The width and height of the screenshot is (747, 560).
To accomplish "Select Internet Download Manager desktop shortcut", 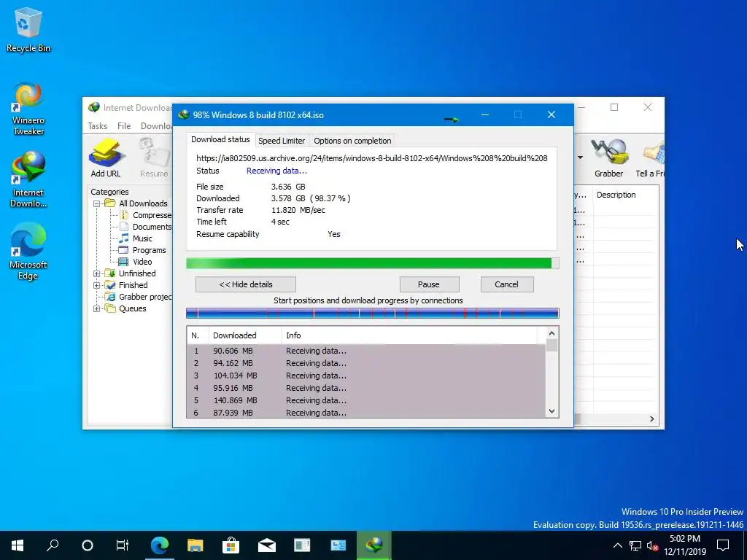I will click(x=28, y=179).
